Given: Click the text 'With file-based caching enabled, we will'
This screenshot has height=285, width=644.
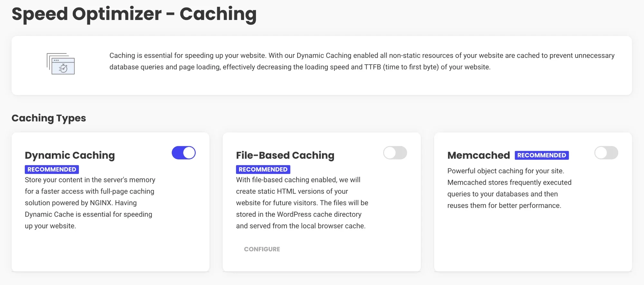Looking at the screenshot, I should pos(298,180).
